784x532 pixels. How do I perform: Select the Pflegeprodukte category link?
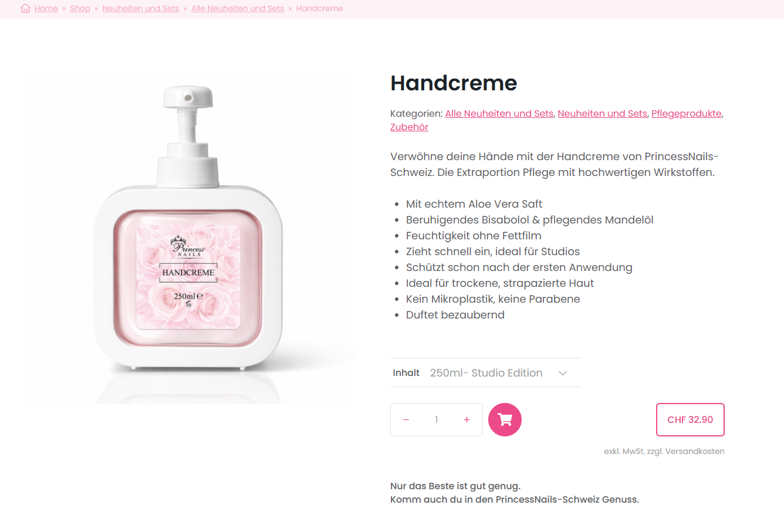(687, 113)
